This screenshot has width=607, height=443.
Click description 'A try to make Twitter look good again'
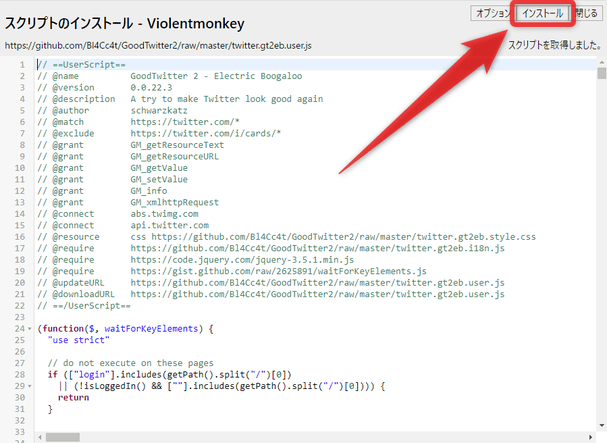point(226,99)
